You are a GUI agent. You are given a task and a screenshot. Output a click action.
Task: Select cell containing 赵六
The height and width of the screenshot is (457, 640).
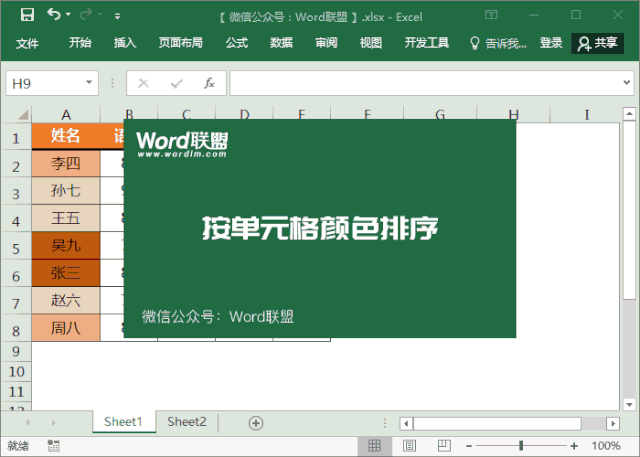[x=66, y=300]
